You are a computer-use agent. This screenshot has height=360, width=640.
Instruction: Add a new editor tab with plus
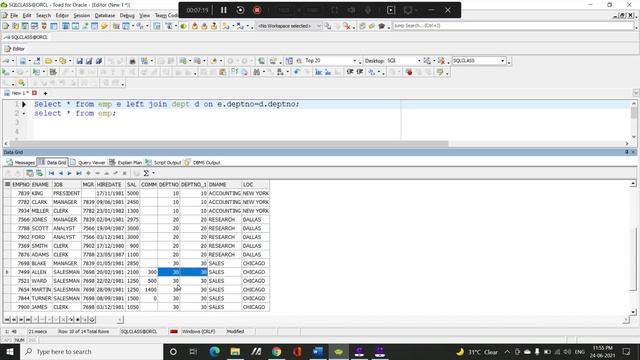[x=45, y=93]
